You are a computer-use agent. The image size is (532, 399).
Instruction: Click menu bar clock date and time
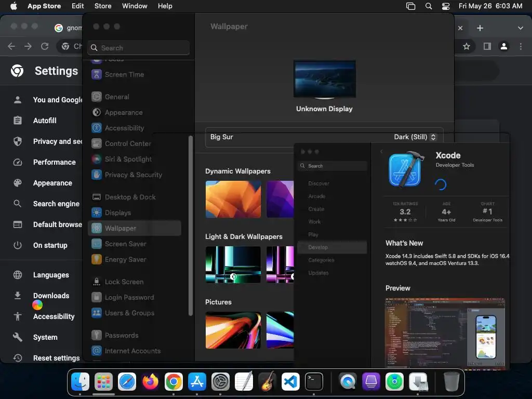click(490, 6)
